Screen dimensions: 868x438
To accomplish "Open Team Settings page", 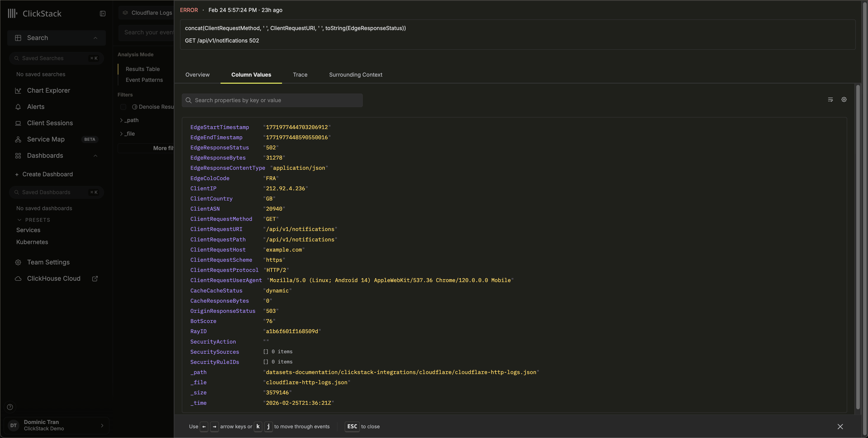I will (49, 262).
